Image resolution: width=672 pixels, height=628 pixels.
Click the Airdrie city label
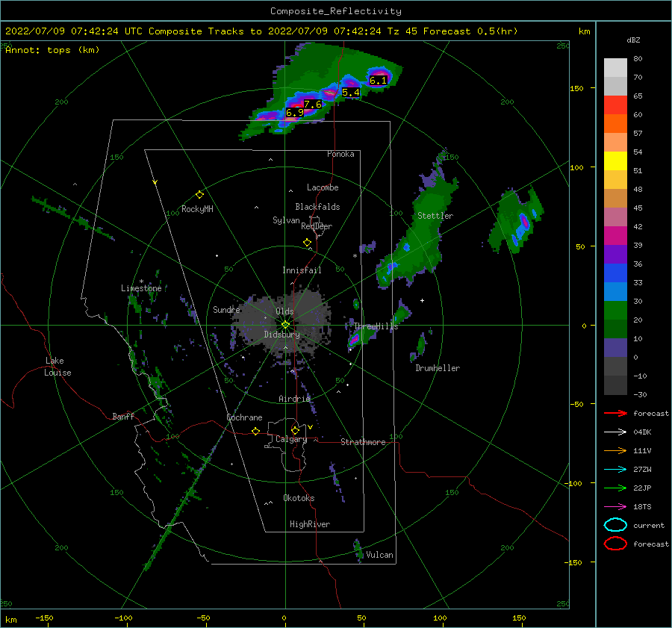tap(294, 399)
